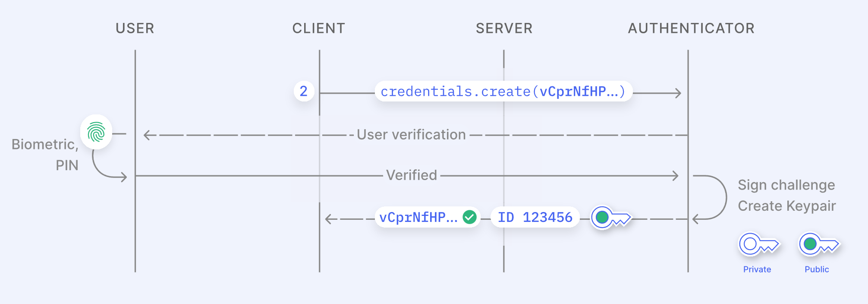Click the vCprNfHP… signed challenge pill
Viewport: 868px width, 304px height.
click(x=418, y=217)
